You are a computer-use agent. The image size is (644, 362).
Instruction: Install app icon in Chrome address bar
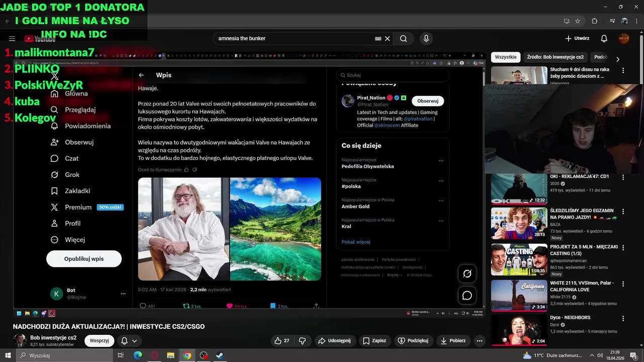pos(567,21)
